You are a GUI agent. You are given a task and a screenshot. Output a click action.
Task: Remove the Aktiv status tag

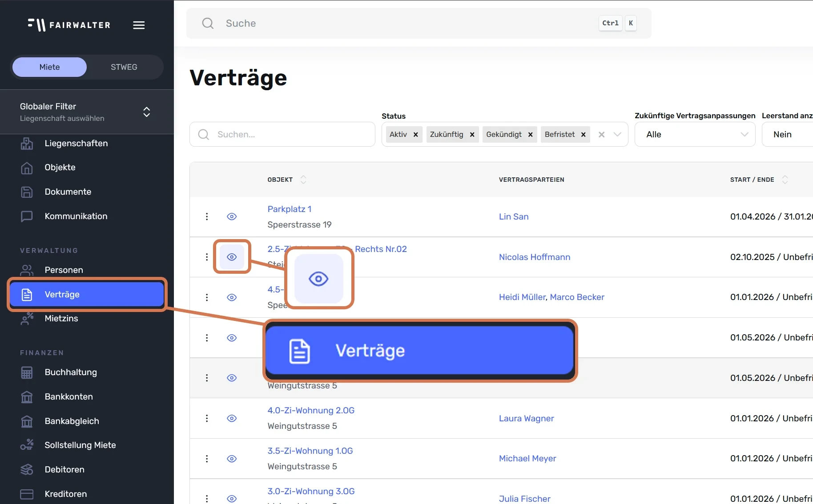pos(416,135)
